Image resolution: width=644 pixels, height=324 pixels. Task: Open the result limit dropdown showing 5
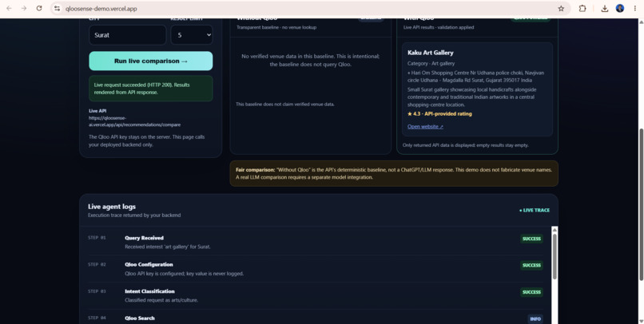(192, 35)
